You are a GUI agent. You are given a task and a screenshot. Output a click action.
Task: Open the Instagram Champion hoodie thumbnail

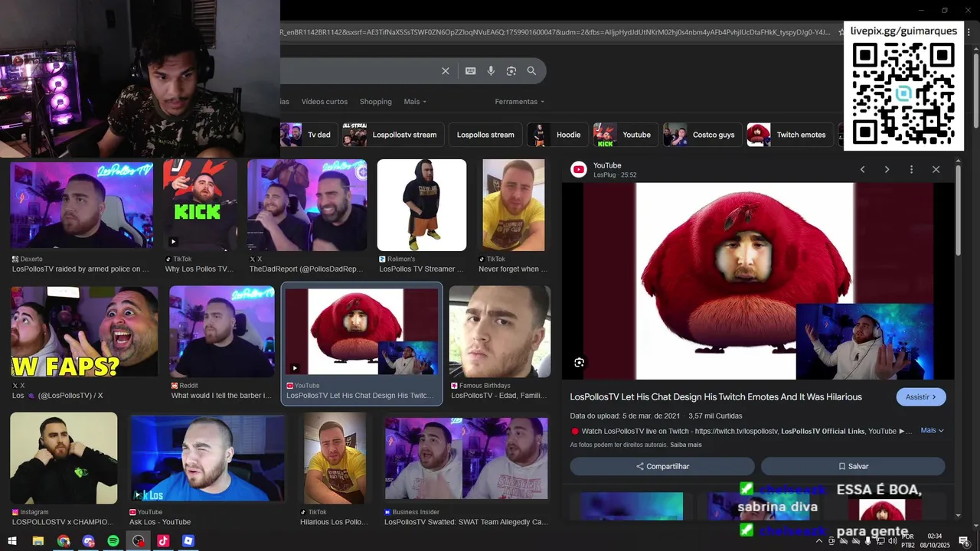click(64, 458)
